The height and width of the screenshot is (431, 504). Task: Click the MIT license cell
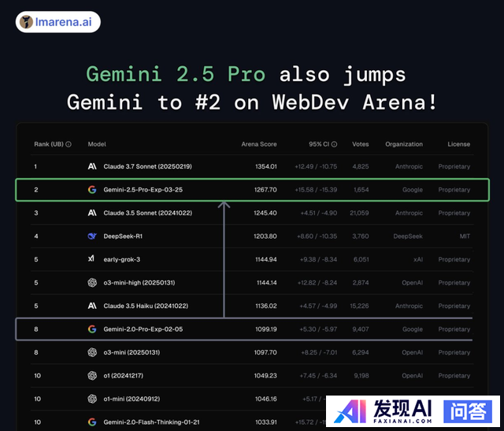coord(465,236)
